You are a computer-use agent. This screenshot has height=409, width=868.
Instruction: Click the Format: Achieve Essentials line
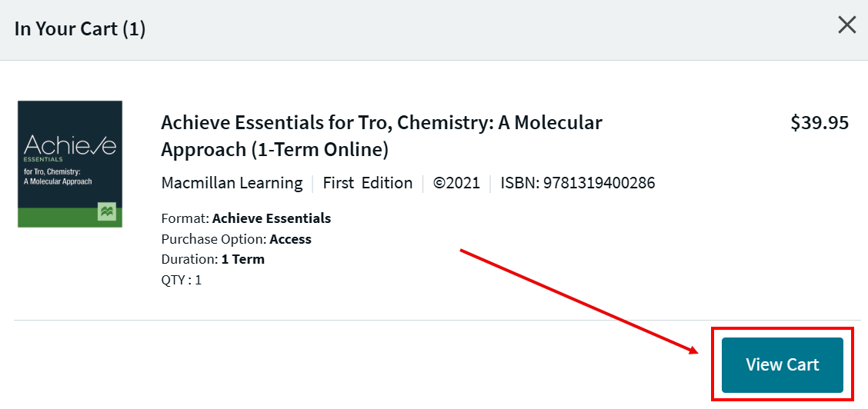(x=245, y=218)
